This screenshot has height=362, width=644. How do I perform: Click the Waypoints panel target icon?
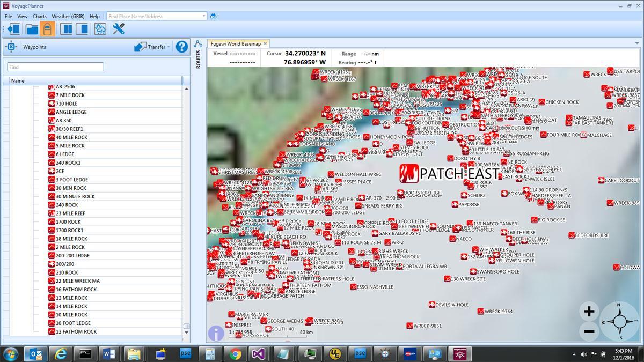click(11, 47)
